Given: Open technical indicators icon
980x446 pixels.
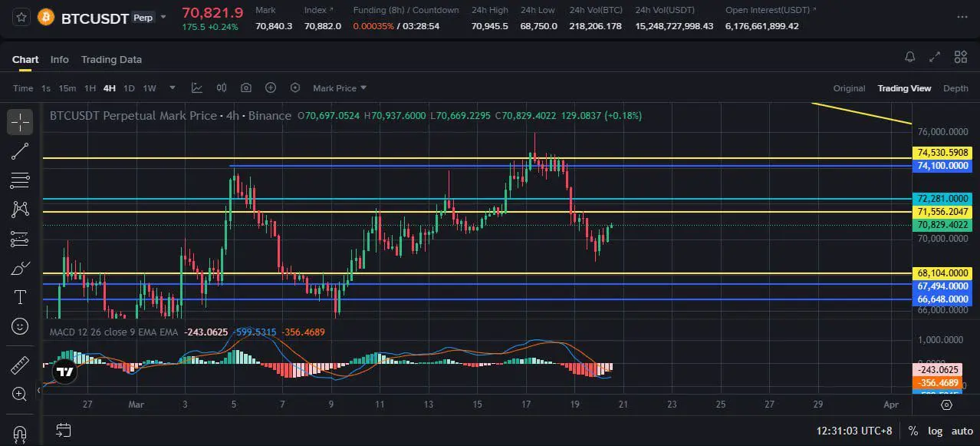Looking at the screenshot, I should pos(197,88).
